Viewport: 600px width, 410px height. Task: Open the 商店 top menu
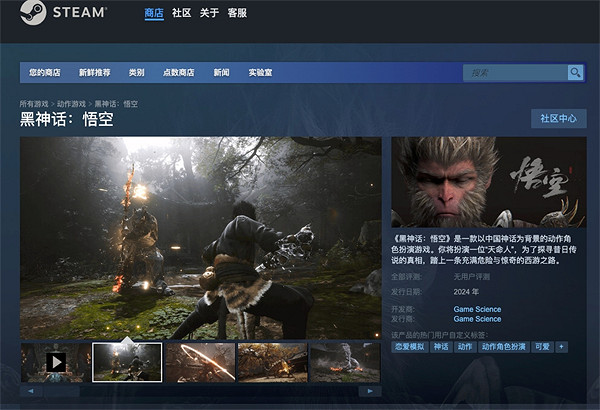154,13
